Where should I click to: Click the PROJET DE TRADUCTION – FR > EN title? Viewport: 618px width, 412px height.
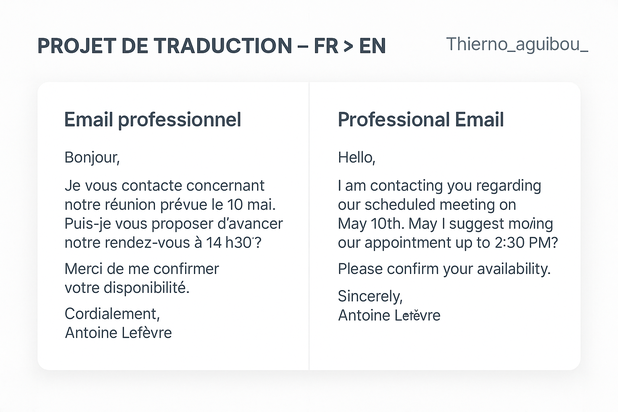pos(211,46)
